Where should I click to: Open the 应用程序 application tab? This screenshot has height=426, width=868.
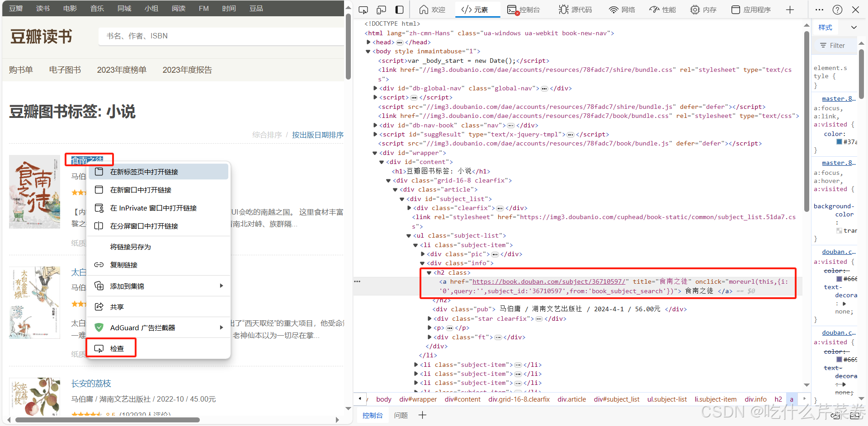[751, 9]
